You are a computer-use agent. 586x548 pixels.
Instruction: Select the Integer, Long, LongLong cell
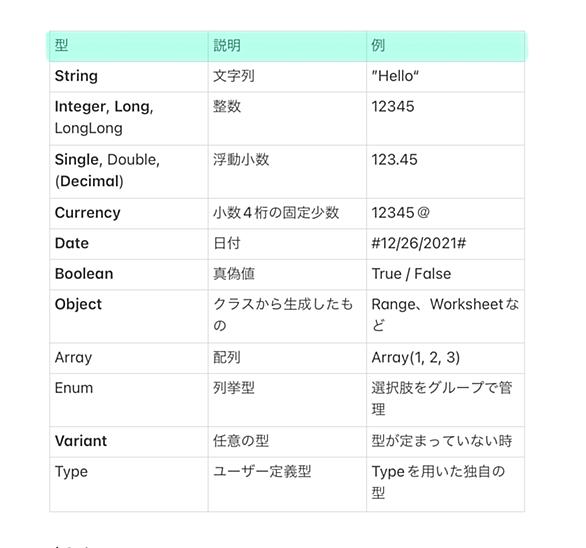[129, 118]
